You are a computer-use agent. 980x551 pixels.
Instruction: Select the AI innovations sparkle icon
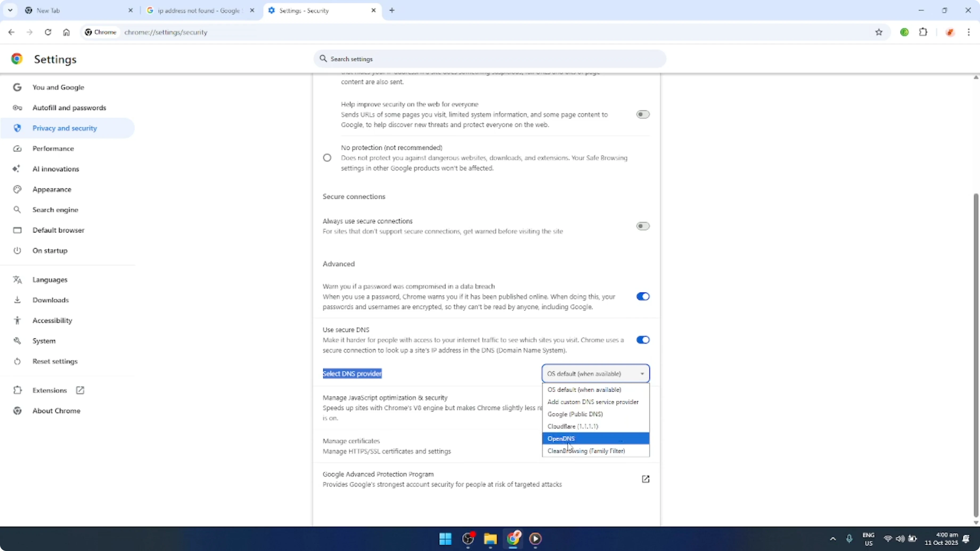click(17, 169)
